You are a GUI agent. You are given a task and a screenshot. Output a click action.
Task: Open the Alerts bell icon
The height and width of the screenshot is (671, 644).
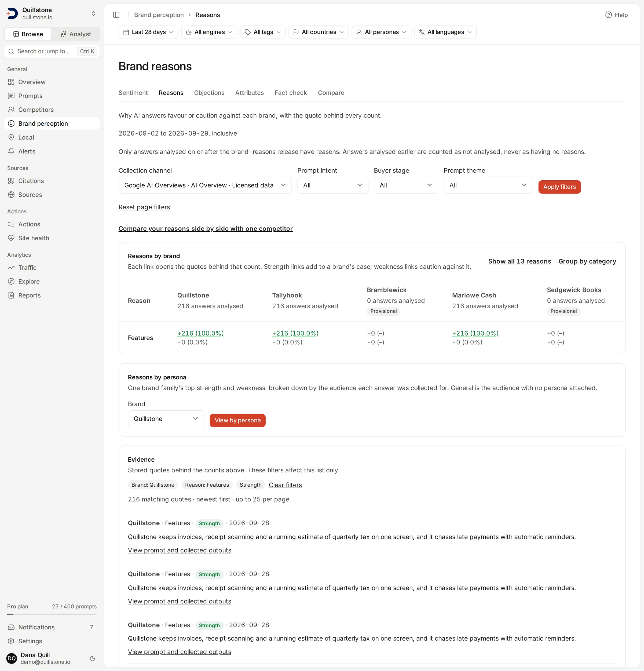[11, 151]
